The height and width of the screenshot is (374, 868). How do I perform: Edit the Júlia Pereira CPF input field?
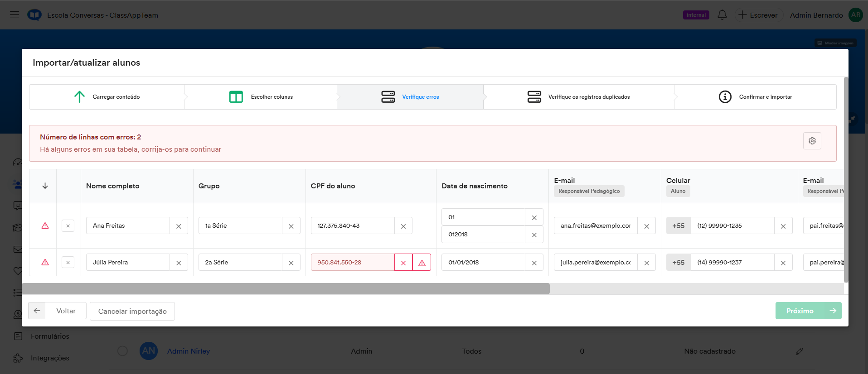(x=352, y=262)
